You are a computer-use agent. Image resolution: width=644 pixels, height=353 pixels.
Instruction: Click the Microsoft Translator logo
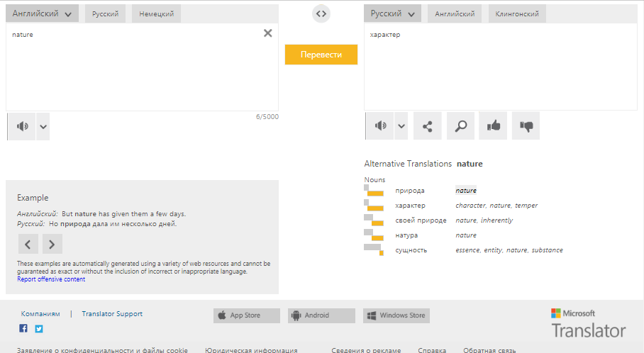point(589,323)
